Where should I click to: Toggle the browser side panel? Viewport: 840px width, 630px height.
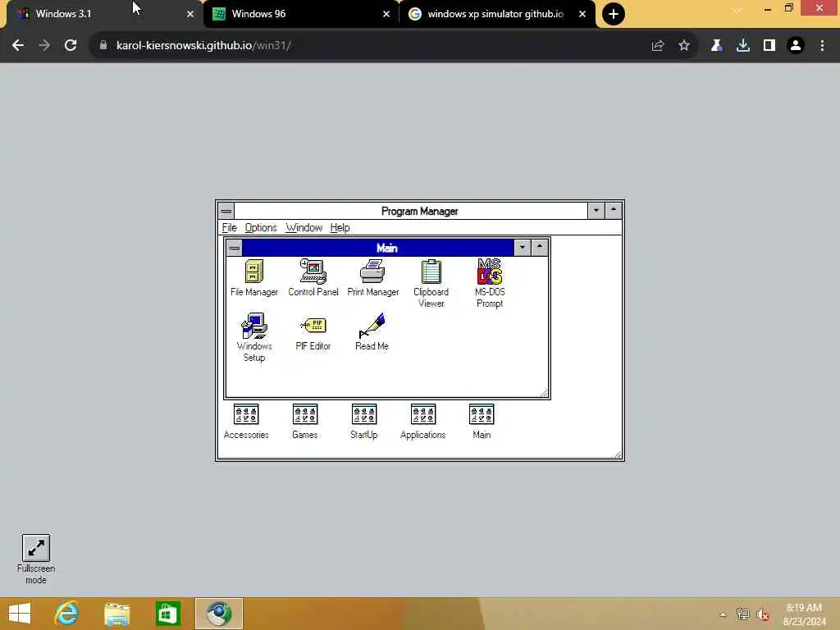click(769, 46)
